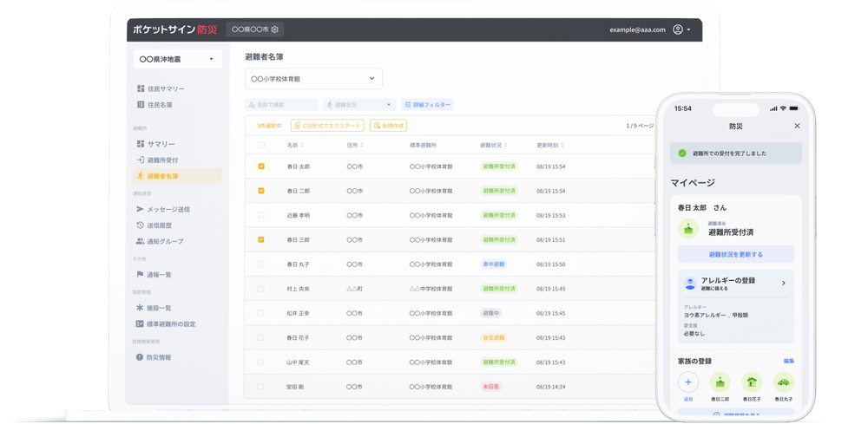Check the 近藤 孝明 row checkbox
Image resolution: width=868 pixels, height=424 pixels.
coord(261,214)
